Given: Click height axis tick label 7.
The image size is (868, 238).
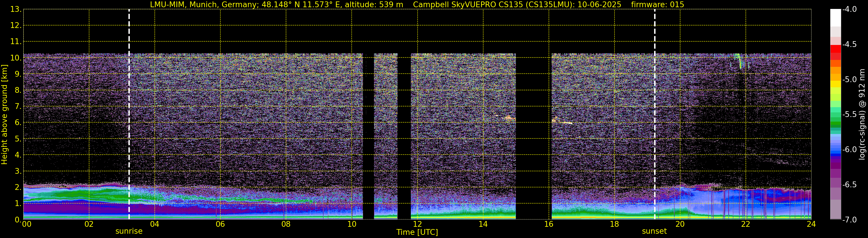Looking at the screenshot, I should (18, 107).
